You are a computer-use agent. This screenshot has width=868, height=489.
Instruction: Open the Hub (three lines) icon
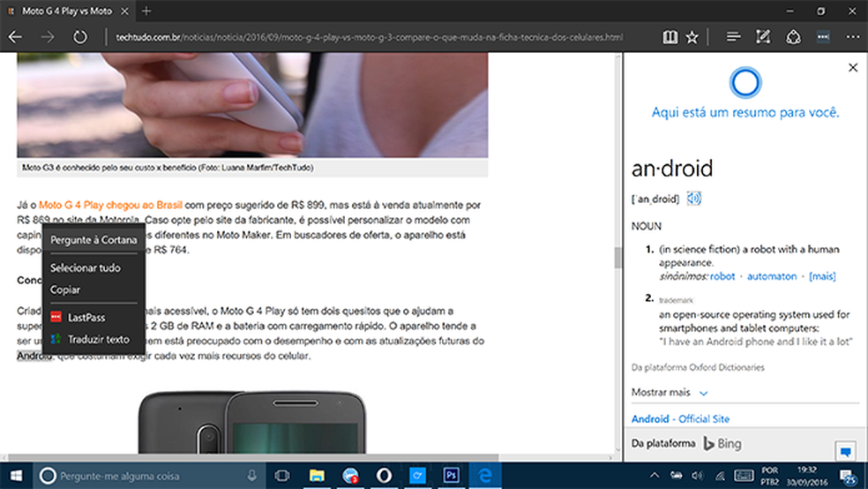tap(734, 37)
